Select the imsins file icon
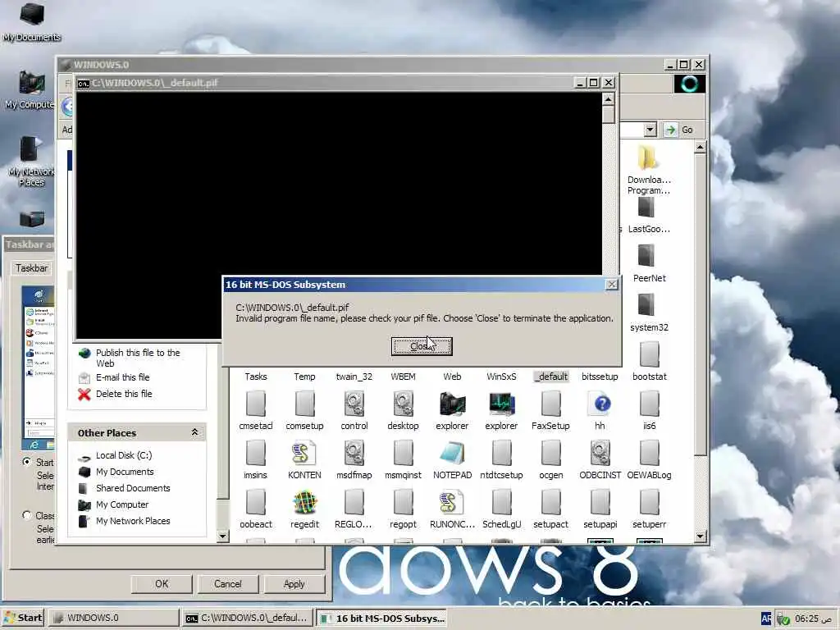The height and width of the screenshot is (630, 840). click(x=256, y=453)
